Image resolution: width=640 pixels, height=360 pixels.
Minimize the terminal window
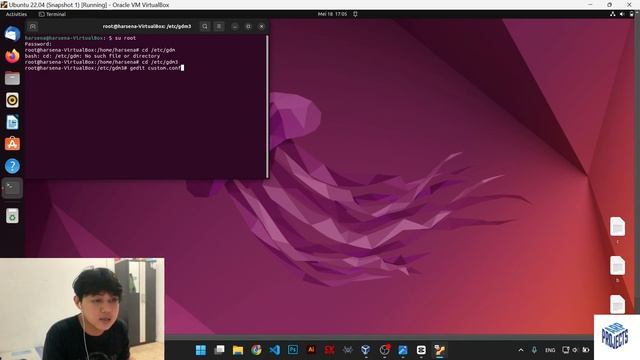235,27
